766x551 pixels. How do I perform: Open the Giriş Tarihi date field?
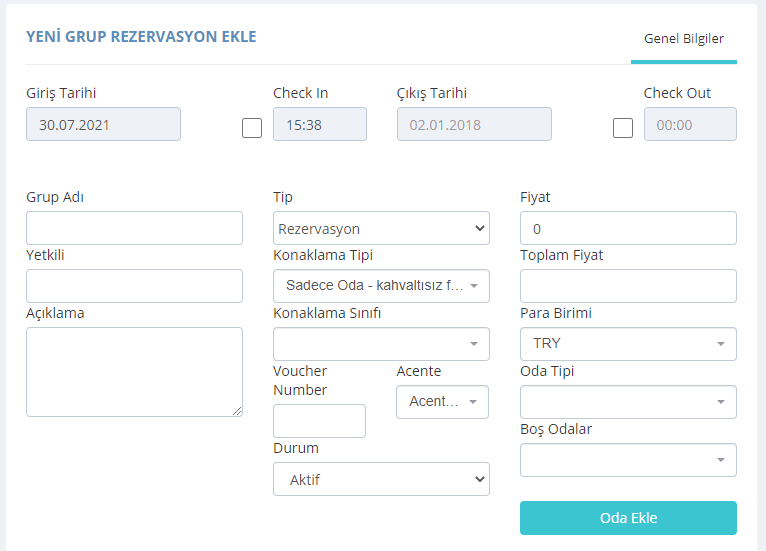(x=104, y=125)
